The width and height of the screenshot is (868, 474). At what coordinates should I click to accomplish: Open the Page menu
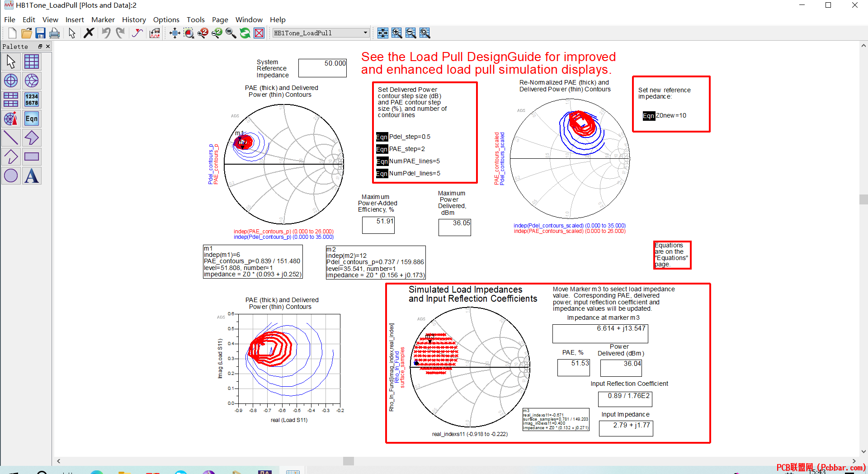[220, 19]
